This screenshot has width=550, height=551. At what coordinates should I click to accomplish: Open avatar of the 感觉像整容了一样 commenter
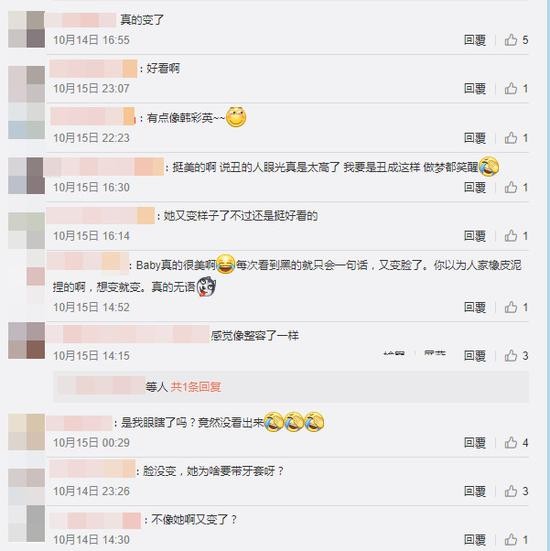point(26,341)
